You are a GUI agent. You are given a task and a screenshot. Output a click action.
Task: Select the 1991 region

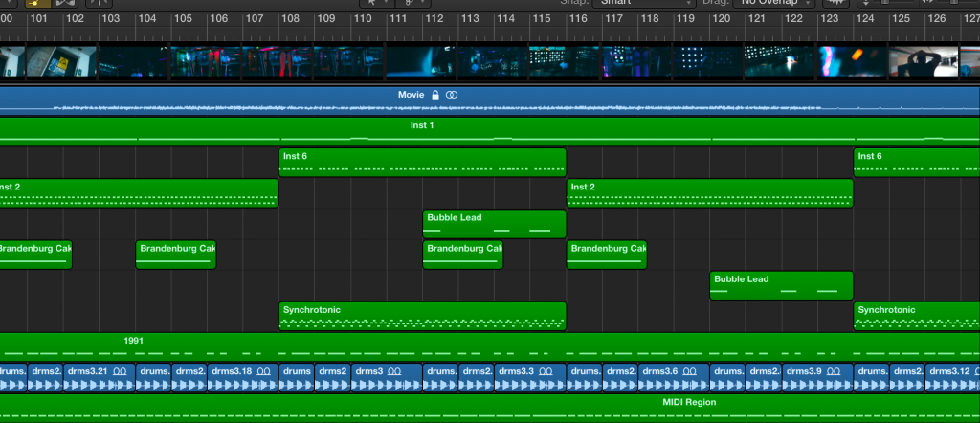coord(490,346)
